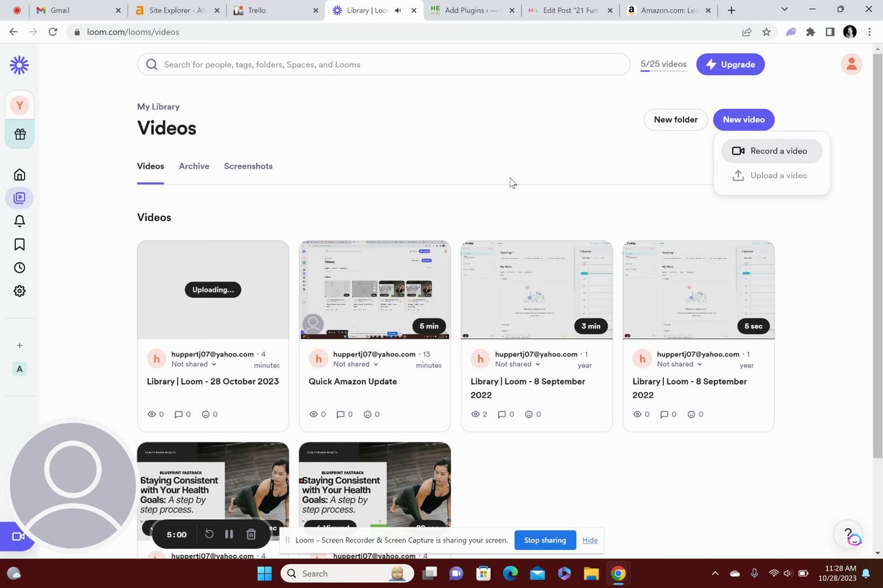Open notifications bell in sidebar
883x588 pixels.
[x=19, y=221]
